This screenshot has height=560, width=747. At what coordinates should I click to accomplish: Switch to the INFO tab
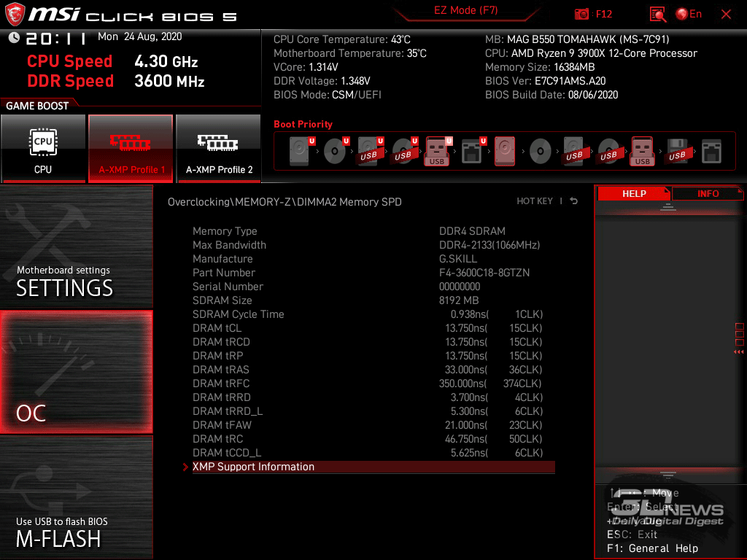click(708, 194)
